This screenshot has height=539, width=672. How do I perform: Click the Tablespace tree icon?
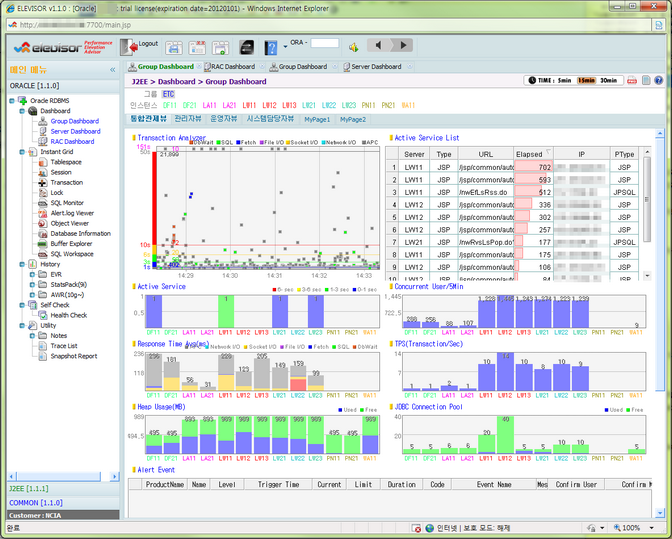coord(43,162)
